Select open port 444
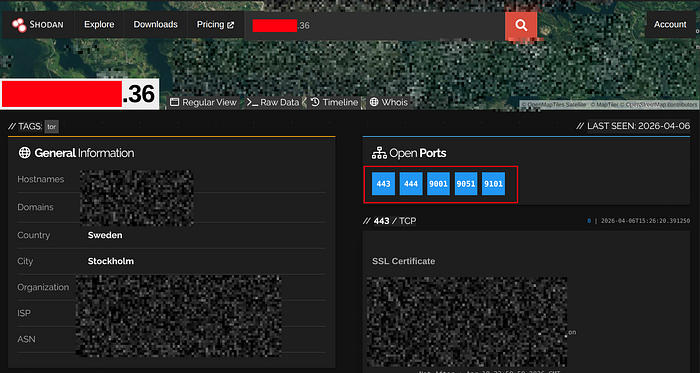This screenshot has height=373, width=700. pos(411,184)
